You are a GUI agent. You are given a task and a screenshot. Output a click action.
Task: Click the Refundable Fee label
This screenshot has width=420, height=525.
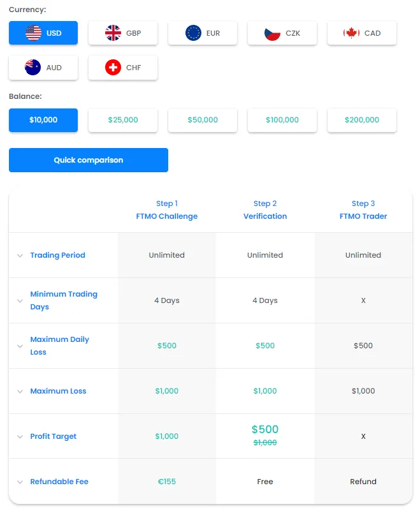[x=59, y=482]
